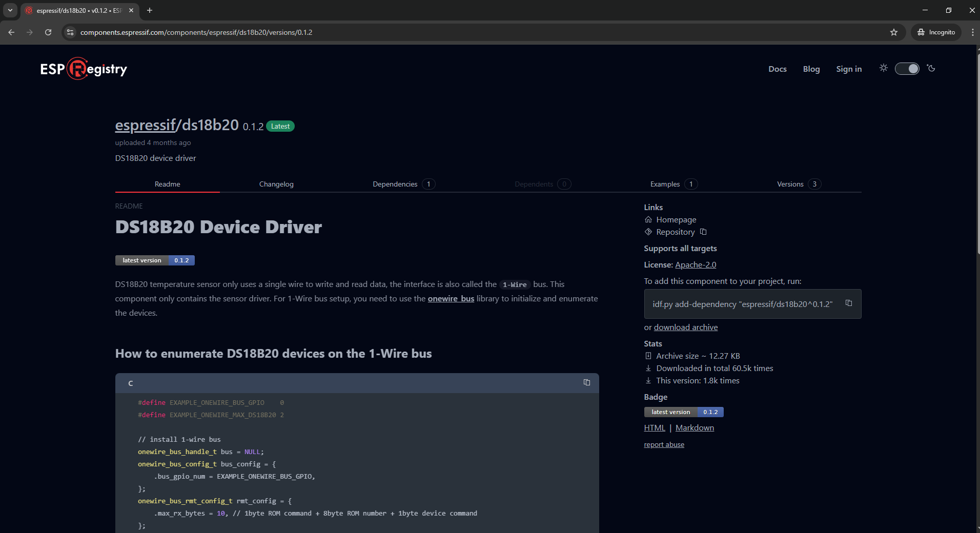Click 'This version: 1.8k times' text
980x533 pixels.
pyautogui.click(x=698, y=380)
